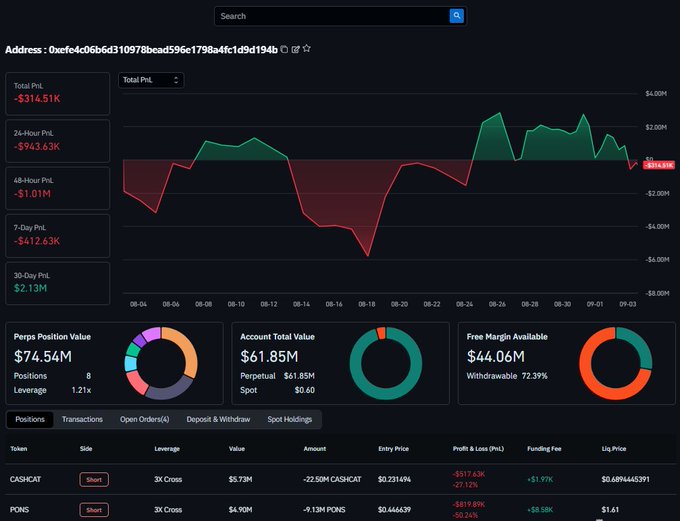Click the $1.61 liquidation price
This screenshot has height=521, width=680.
click(x=610, y=510)
